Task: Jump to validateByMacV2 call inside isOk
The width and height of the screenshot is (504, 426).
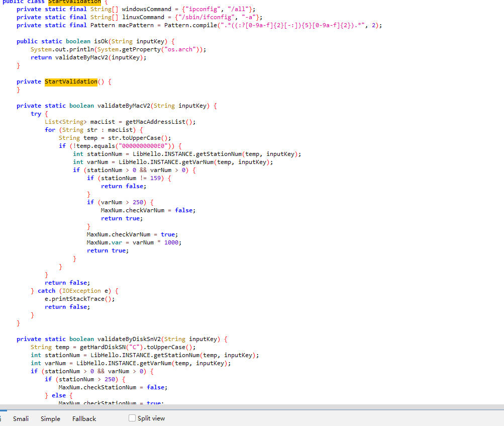Action: coord(81,57)
